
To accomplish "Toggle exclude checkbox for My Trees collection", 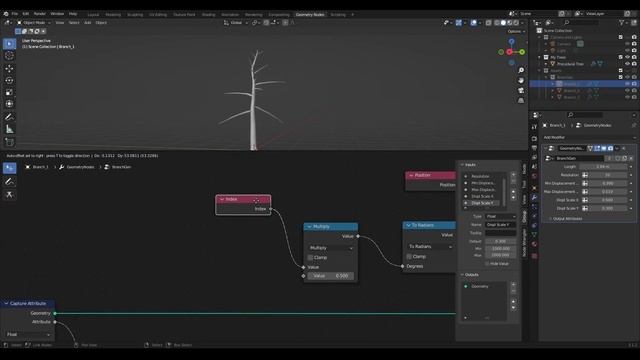I will coord(620,57).
